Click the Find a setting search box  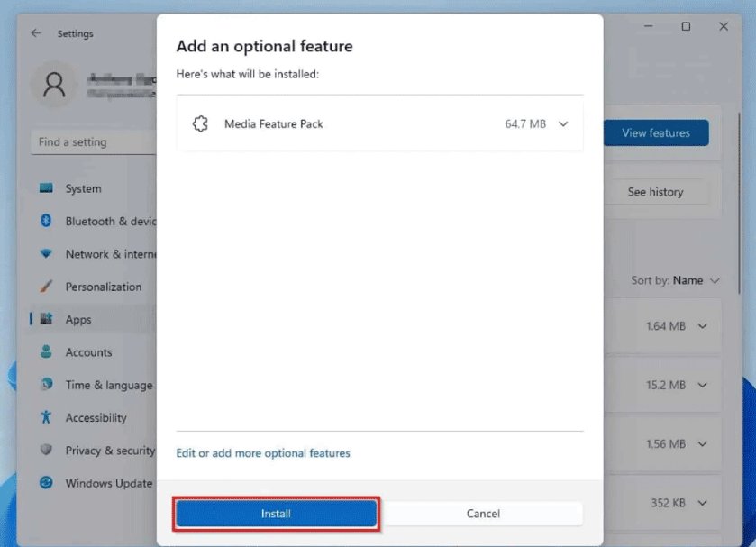click(x=95, y=142)
